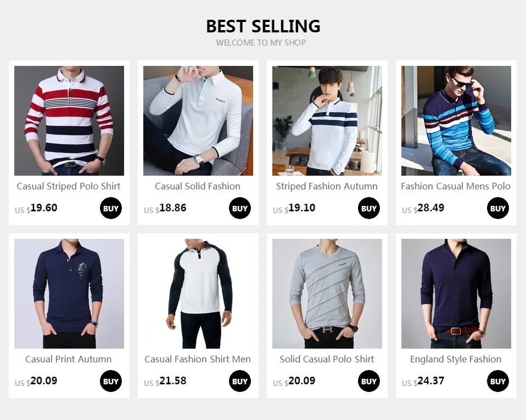
Task: Open the Casual Striped Polo Shirt title link
Action: (x=69, y=186)
